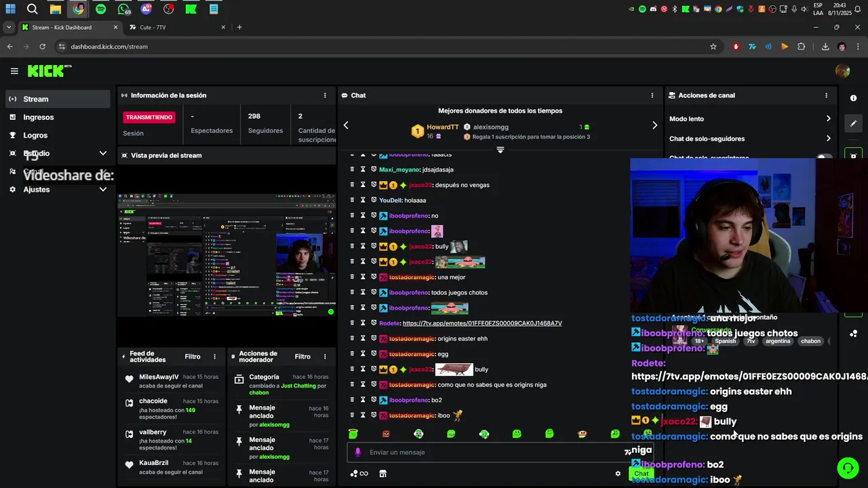
Task: Open chacoide host activity entry
Action: click(172, 409)
